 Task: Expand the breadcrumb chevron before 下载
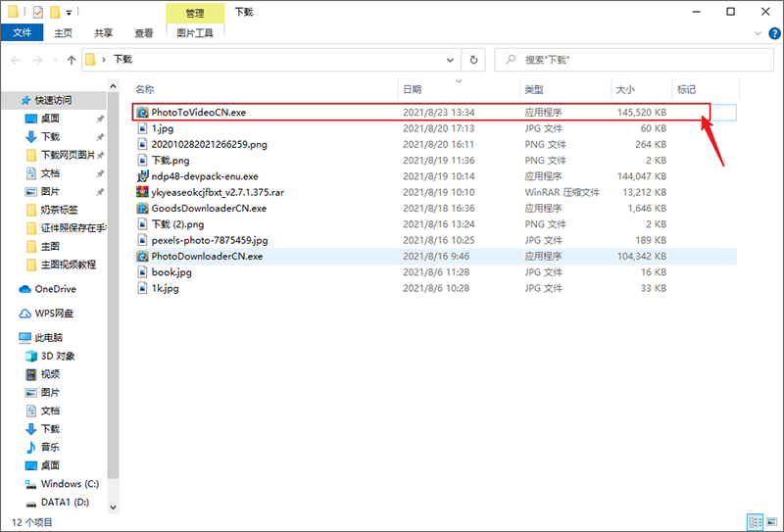point(106,60)
